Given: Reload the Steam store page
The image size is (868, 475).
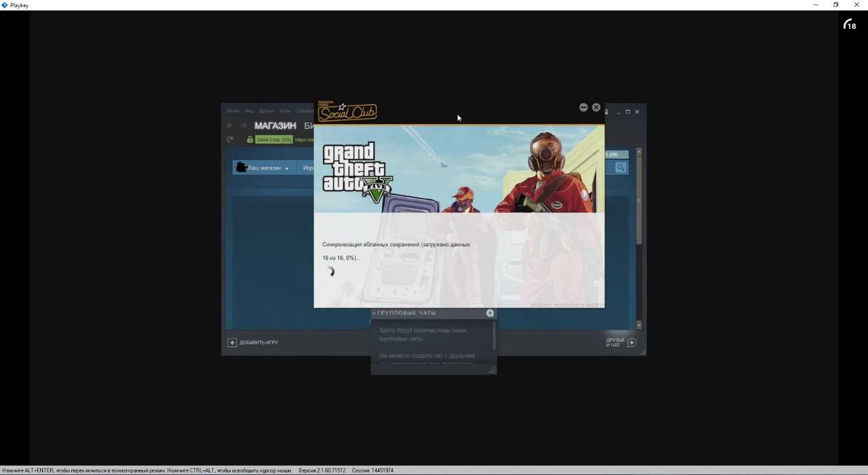Looking at the screenshot, I should coord(230,140).
